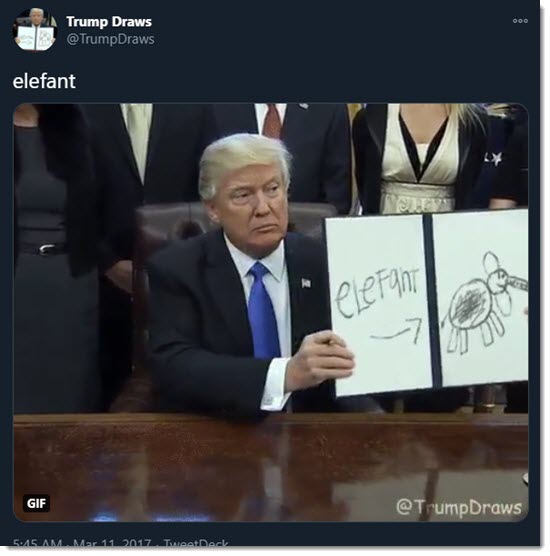
Task: Click the elephant drawing on the paper
Action: point(484,304)
